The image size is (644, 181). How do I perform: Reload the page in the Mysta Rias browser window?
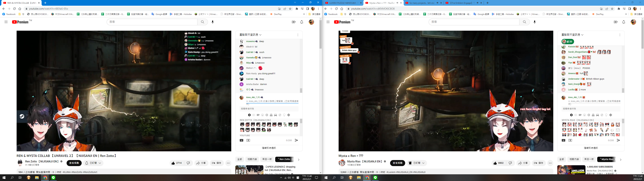[336, 9]
